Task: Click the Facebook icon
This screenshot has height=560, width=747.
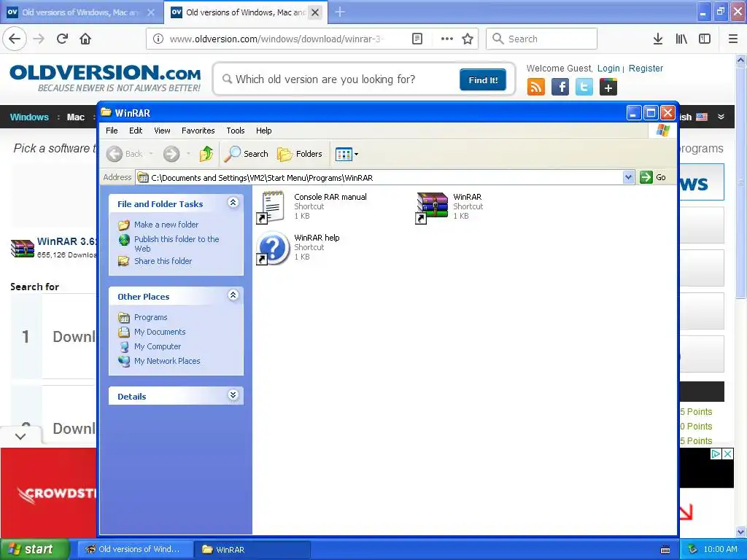Action: click(560, 87)
